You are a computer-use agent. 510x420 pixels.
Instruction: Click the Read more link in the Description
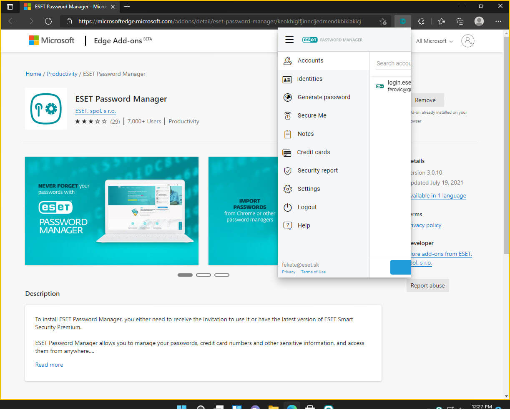tap(49, 365)
